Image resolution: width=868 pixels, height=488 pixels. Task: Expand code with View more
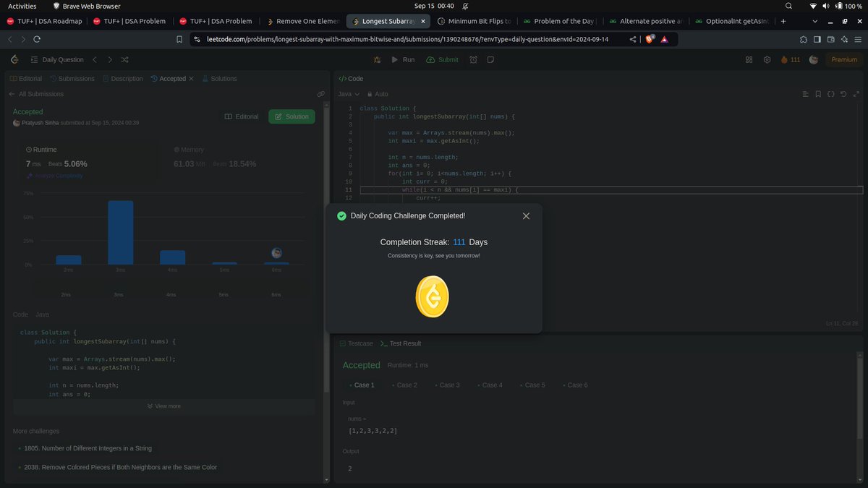click(164, 406)
